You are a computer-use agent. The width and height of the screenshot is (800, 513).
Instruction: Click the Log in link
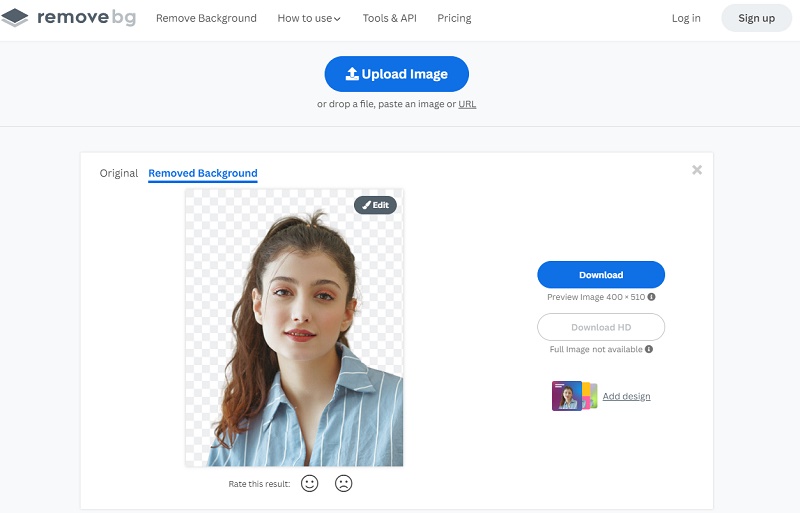coord(686,18)
